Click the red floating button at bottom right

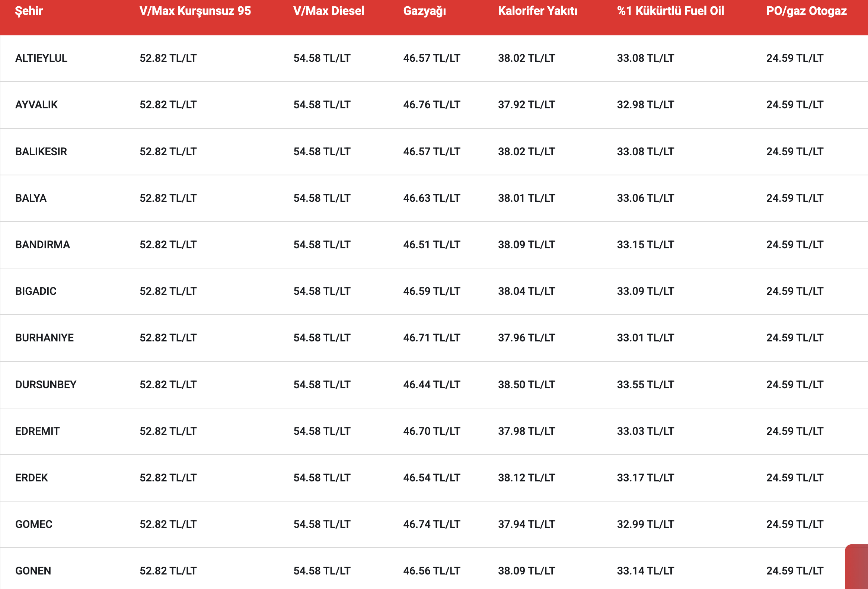tap(857, 567)
